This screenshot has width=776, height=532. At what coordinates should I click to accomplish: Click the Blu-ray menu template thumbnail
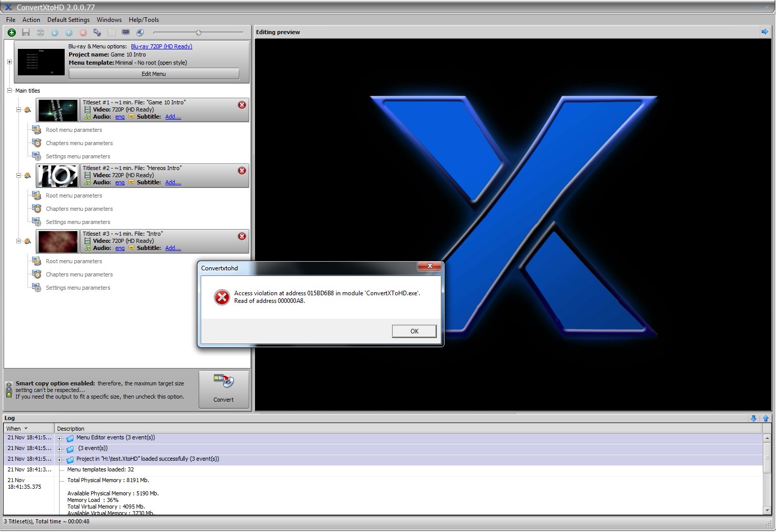point(41,62)
